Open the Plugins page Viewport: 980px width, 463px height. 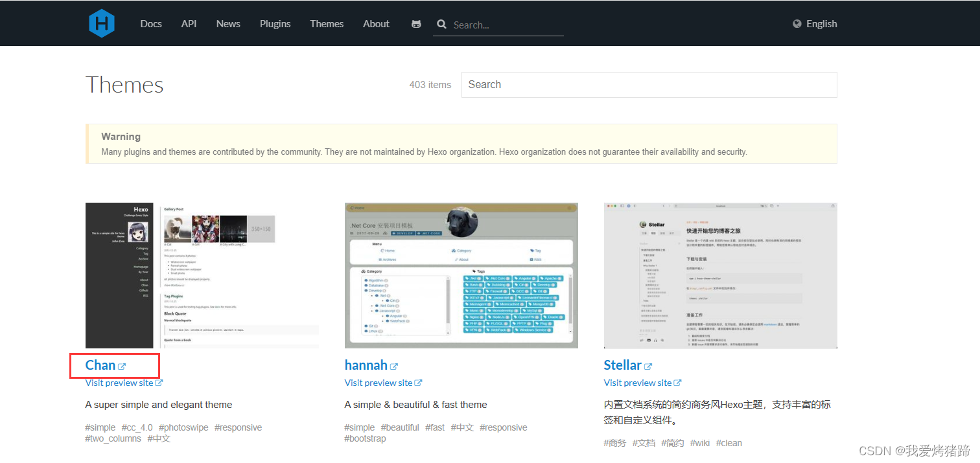pyautogui.click(x=275, y=24)
